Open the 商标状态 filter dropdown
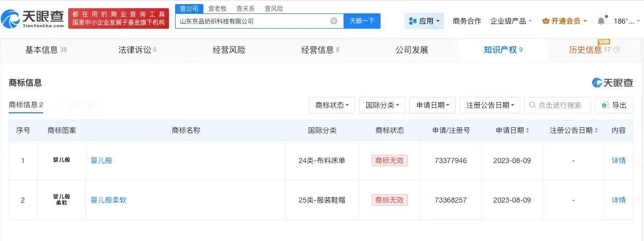The width and height of the screenshot is (644, 241). point(332,105)
